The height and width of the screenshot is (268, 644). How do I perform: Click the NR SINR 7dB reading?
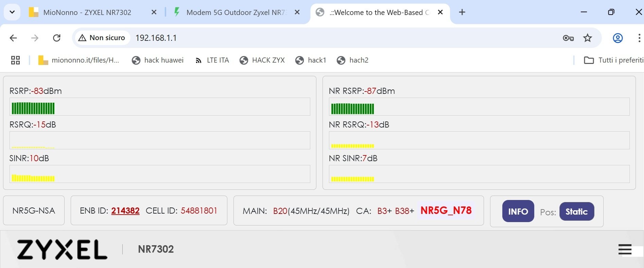click(x=353, y=158)
